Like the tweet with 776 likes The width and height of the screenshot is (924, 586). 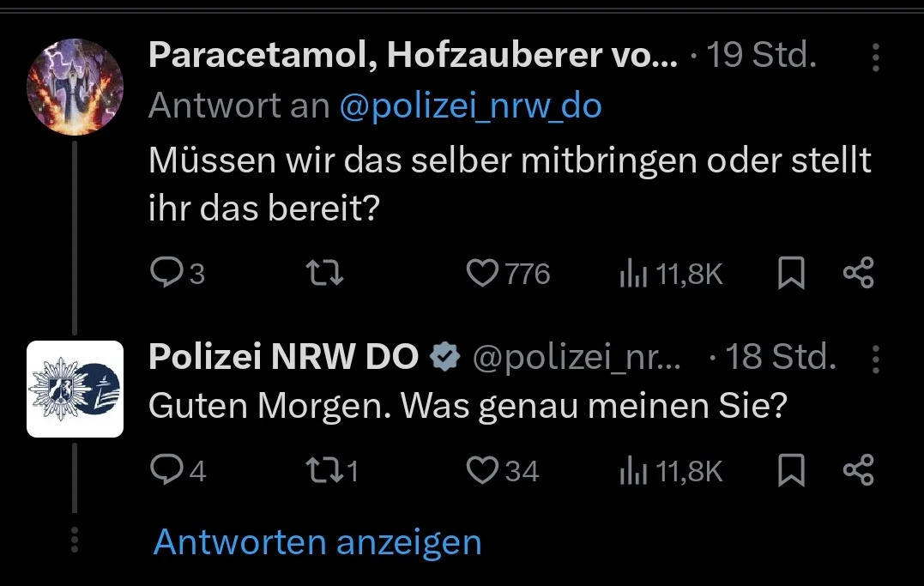pos(508,273)
